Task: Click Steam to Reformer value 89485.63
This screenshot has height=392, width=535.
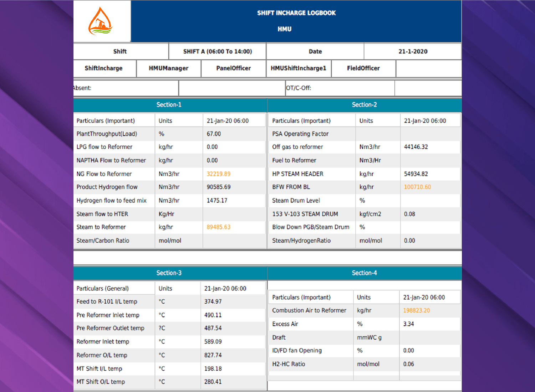Action: click(219, 227)
